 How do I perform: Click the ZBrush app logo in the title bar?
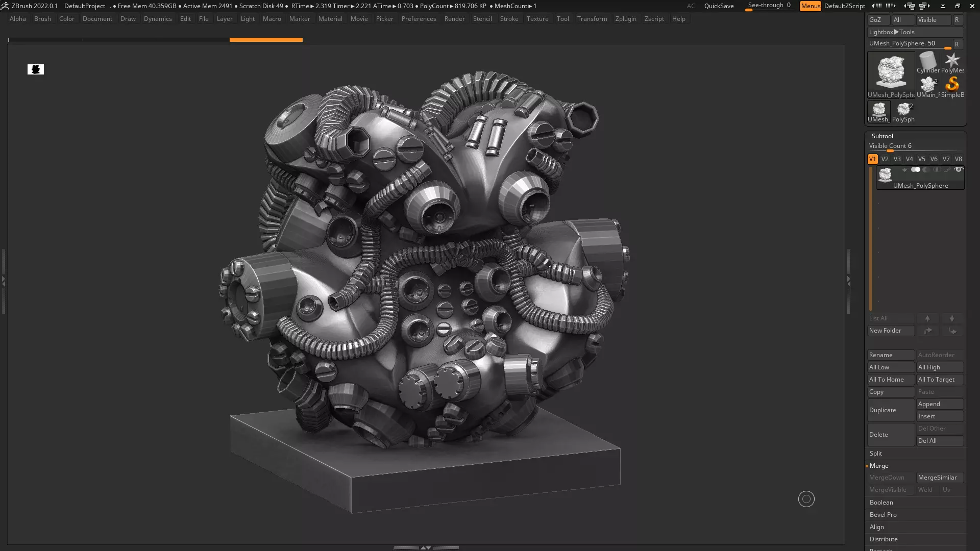5,6
